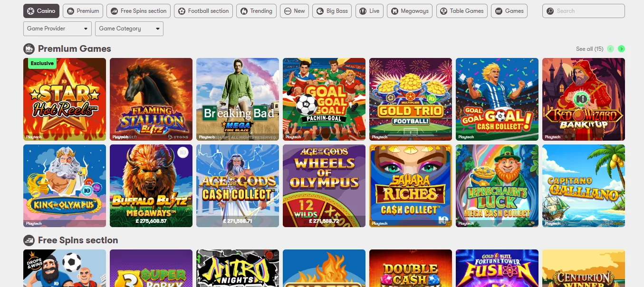Select the Casino tab
The image size is (644, 287).
(41, 11)
